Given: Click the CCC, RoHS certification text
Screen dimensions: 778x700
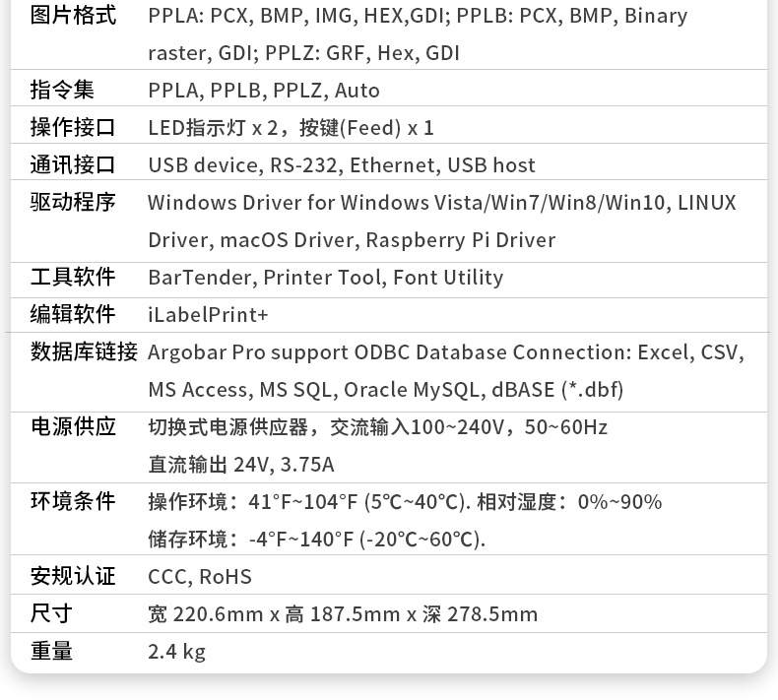Looking at the screenshot, I should (x=200, y=577).
